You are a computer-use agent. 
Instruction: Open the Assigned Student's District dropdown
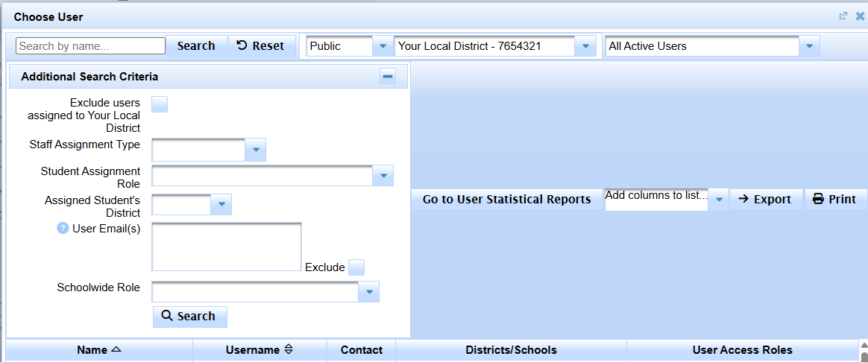pos(221,204)
